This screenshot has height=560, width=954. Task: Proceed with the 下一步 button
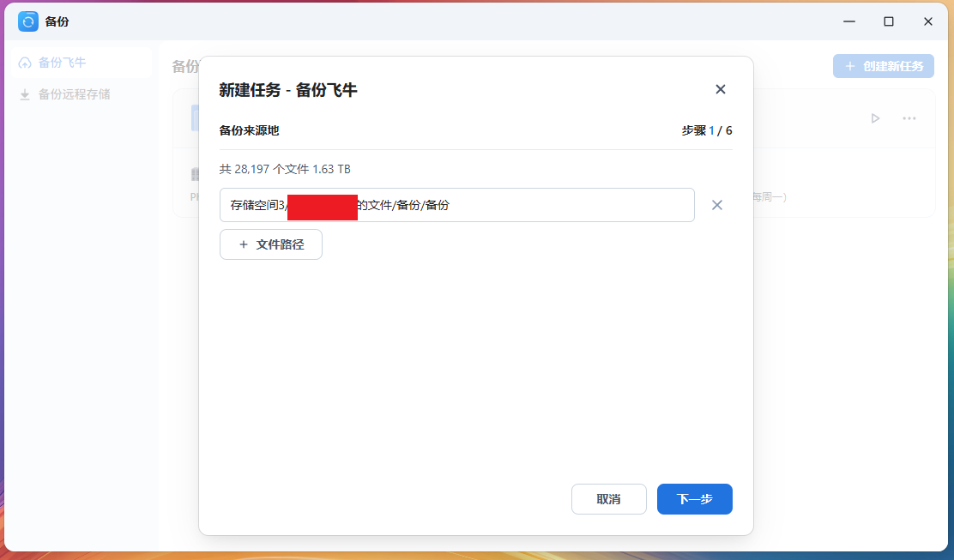coord(694,499)
